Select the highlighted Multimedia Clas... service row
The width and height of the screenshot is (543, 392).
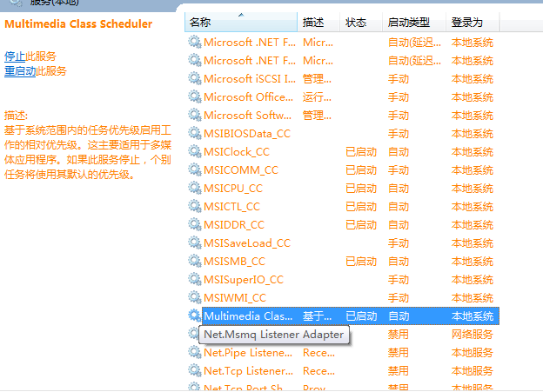[351, 316]
